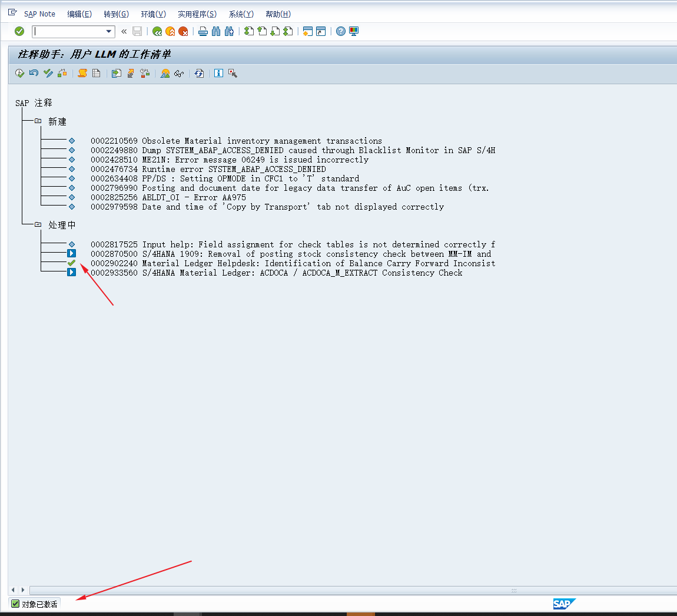Open Help with the question mark icon
Screen dimensions: 677x616
[x=341, y=31]
